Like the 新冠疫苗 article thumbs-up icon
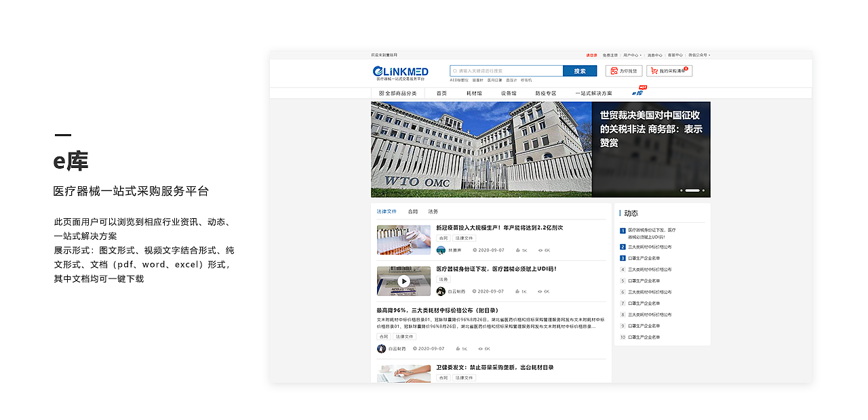 pyautogui.click(x=517, y=250)
